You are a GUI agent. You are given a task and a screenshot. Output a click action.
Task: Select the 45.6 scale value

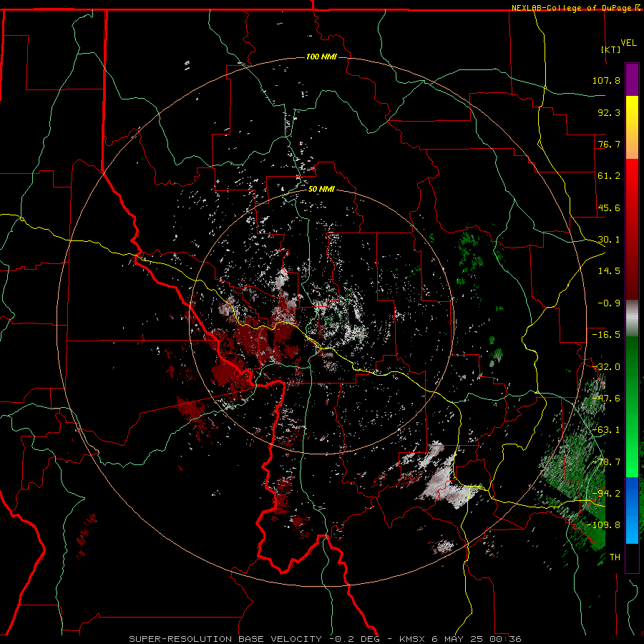pyautogui.click(x=609, y=208)
